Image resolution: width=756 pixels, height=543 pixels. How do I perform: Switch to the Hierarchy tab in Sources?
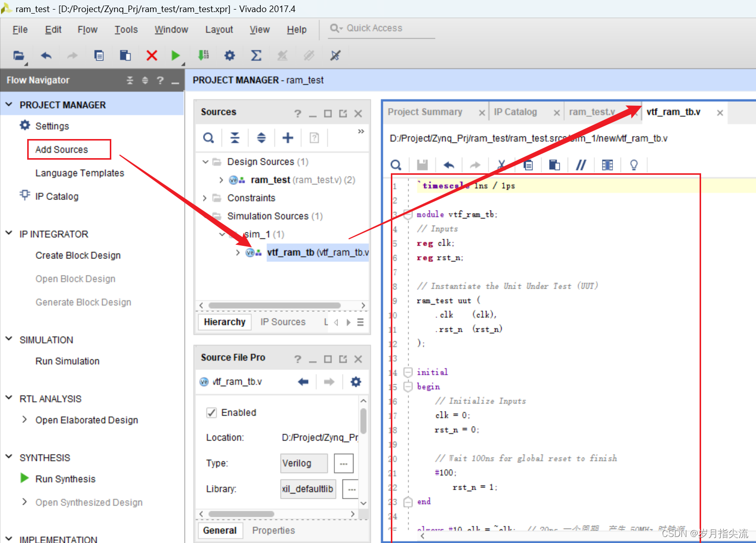tap(225, 322)
